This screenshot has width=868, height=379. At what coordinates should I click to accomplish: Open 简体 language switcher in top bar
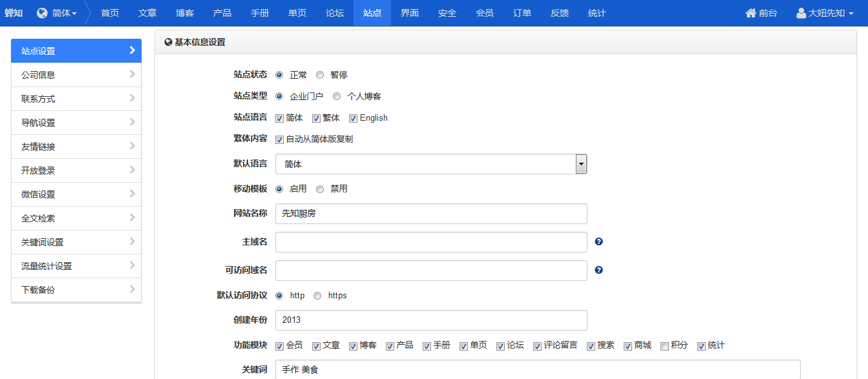(57, 13)
